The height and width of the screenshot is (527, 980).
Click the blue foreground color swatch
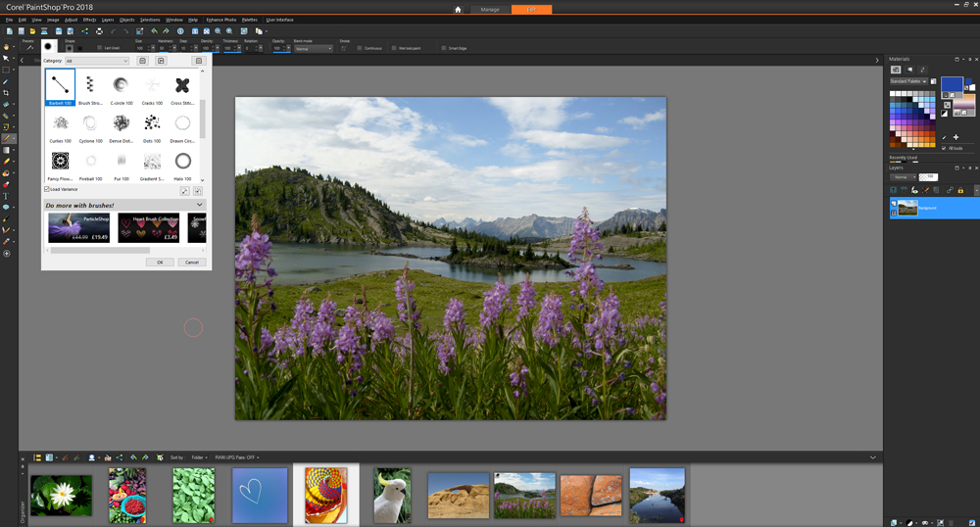click(952, 85)
